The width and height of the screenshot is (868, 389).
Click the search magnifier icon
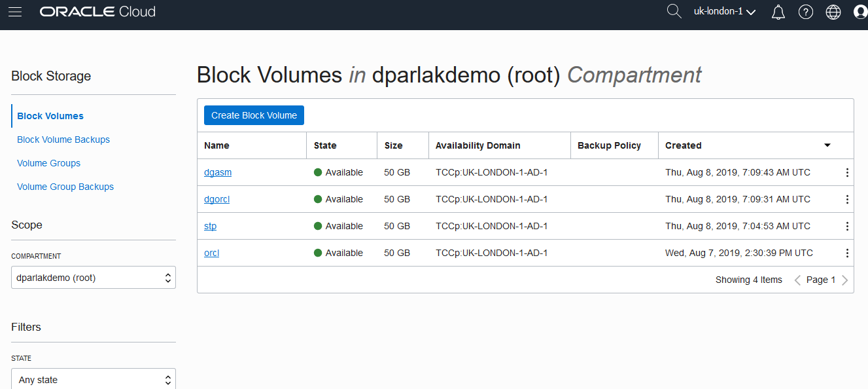click(x=674, y=11)
